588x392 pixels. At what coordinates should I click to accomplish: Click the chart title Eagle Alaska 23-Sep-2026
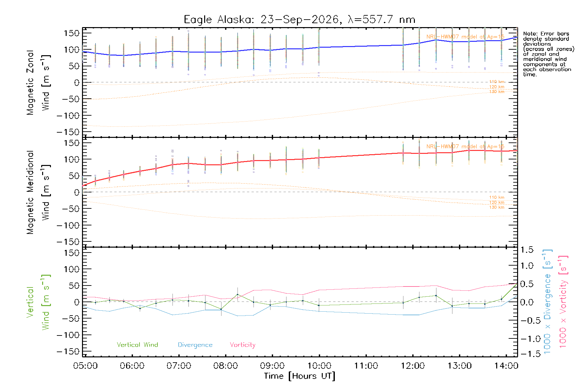coord(300,20)
